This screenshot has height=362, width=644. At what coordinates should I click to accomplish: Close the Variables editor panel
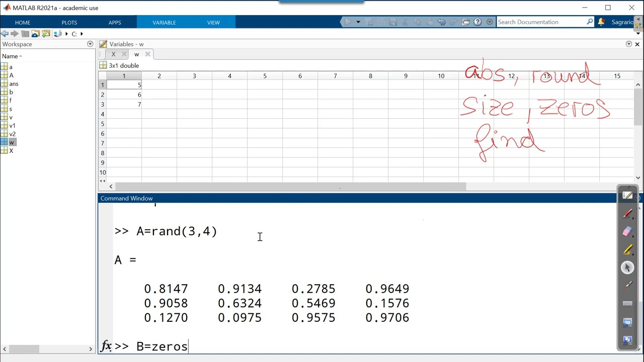click(637, 44)
